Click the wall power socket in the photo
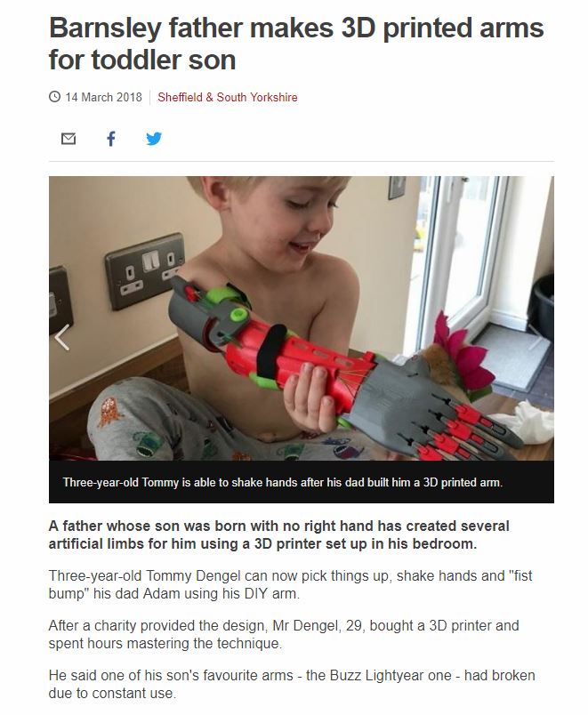Image resolution: width=588 pixels, height=715 pixels. tap(144, 270)
